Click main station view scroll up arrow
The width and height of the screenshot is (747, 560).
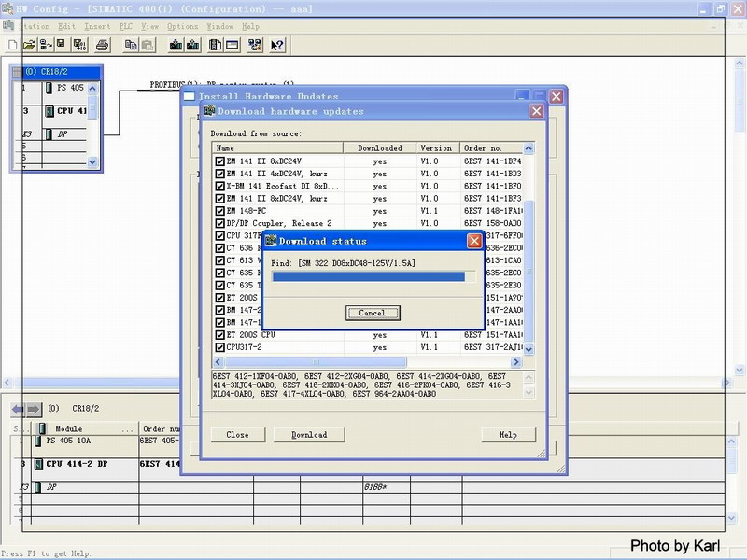tap(740, 63)
